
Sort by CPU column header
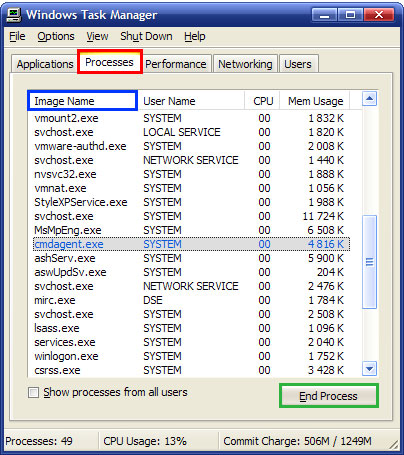[x=263, y=101]
